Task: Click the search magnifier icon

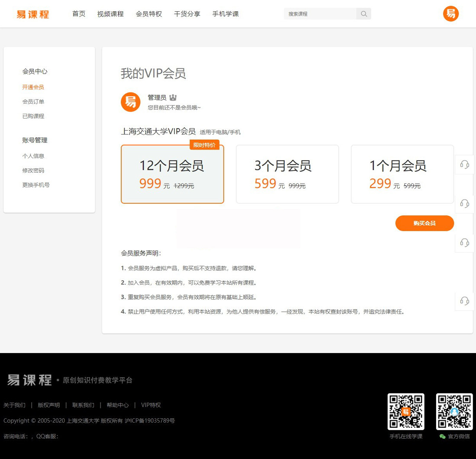Action: click(363, 14)
